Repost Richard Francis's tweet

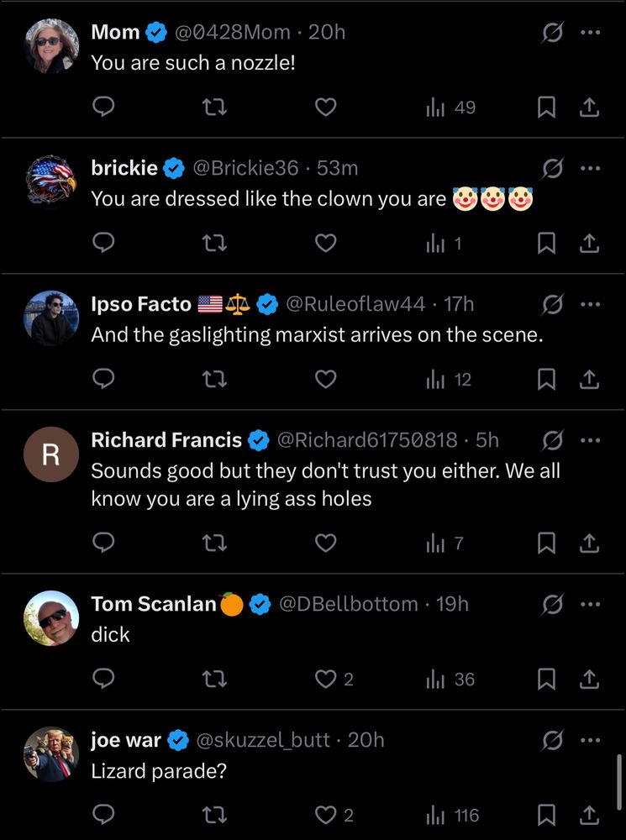click(214, 543)
